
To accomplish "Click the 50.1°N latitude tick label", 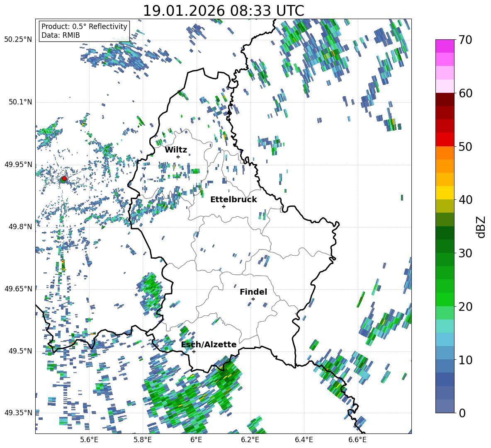I will point(20,102).
